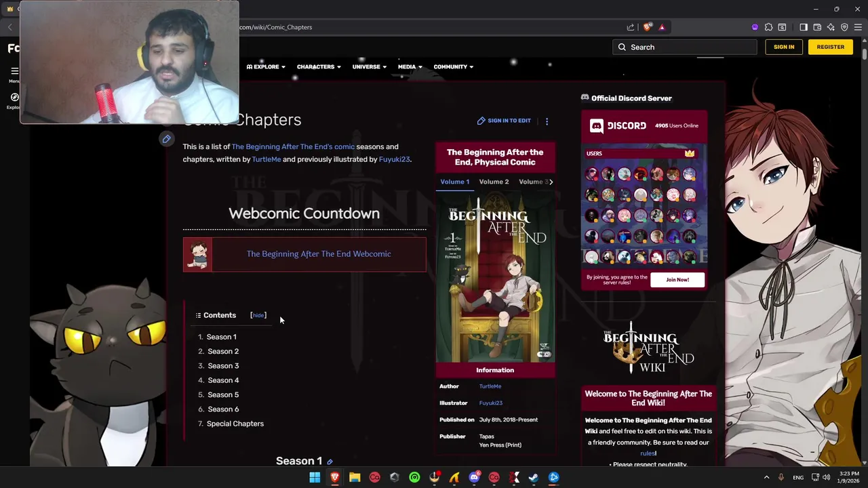868x488 pixels.
Task: Expand the Characters navigation dropdown
Action: click(319, 66)
